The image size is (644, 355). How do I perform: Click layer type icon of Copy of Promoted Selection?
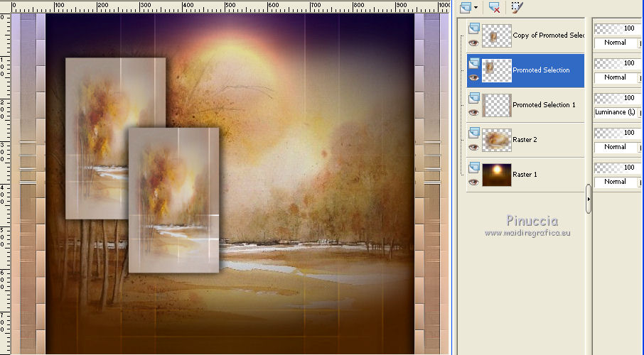click(474, 28)
